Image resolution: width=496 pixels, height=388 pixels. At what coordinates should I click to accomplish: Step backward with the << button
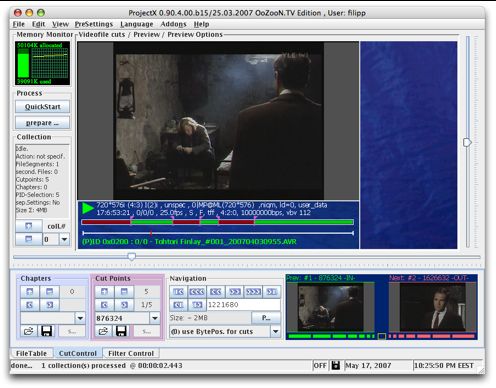point(216,292)
